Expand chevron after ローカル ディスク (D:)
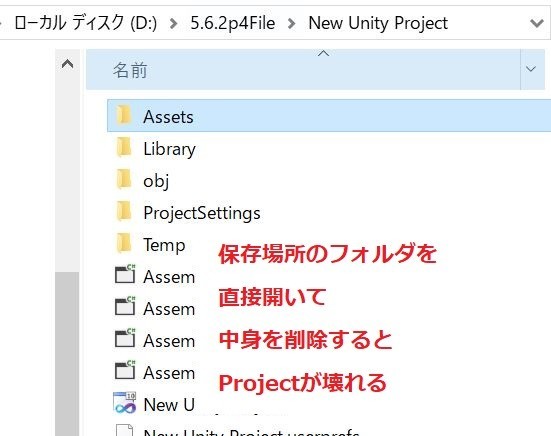This screenshot has height=436, width=551. coord(173,24)
